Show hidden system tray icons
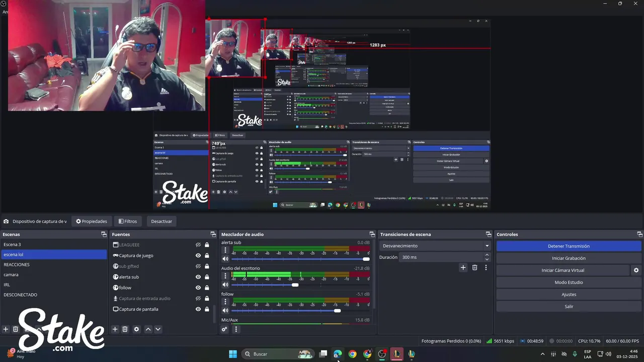The height and width of the screenshot is (362, 644). [542, 354]
